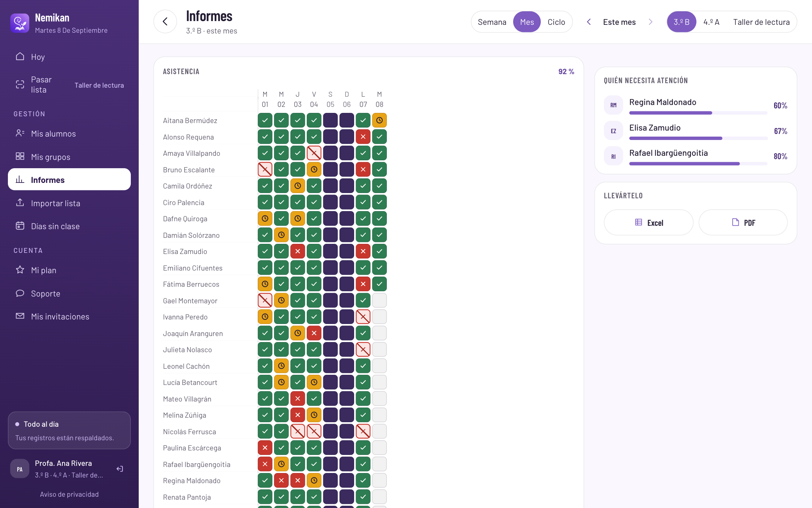
Task: Export report to Excel
Action: (x=648, y=222)
